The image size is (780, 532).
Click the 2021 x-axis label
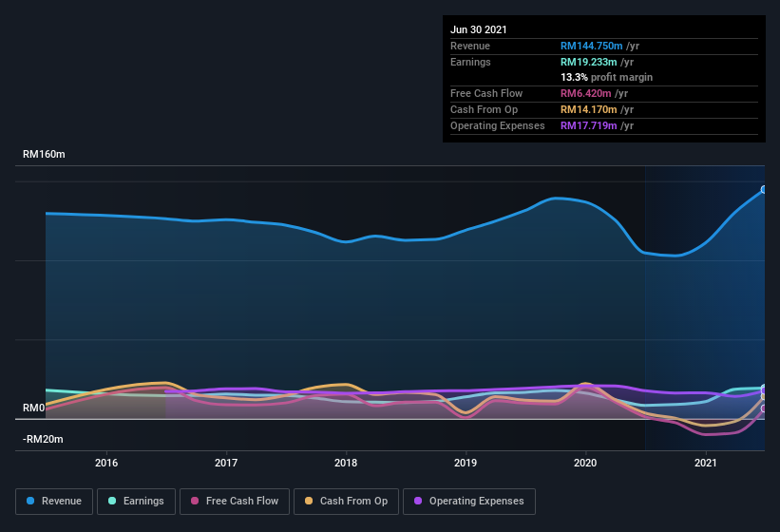click(705, 463)
